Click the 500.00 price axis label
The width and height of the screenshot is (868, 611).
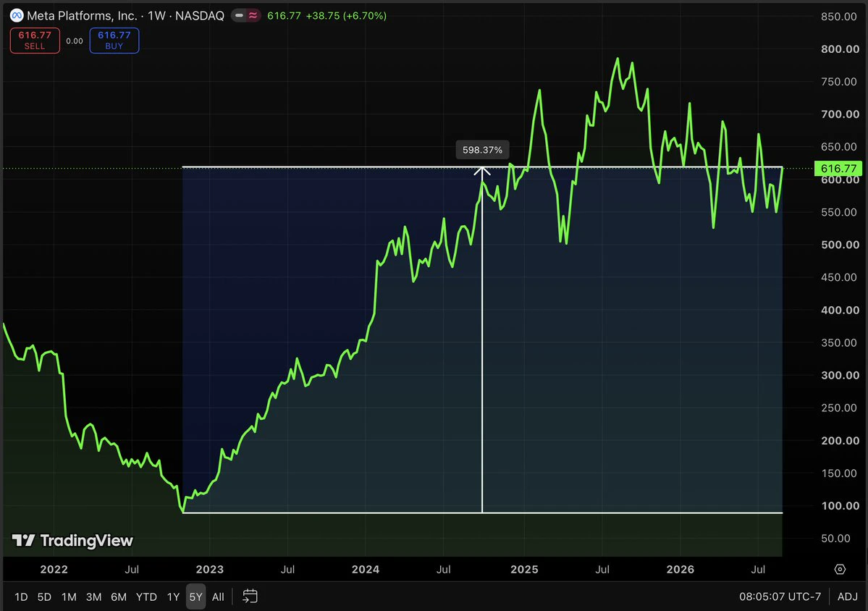coord(840,245)
